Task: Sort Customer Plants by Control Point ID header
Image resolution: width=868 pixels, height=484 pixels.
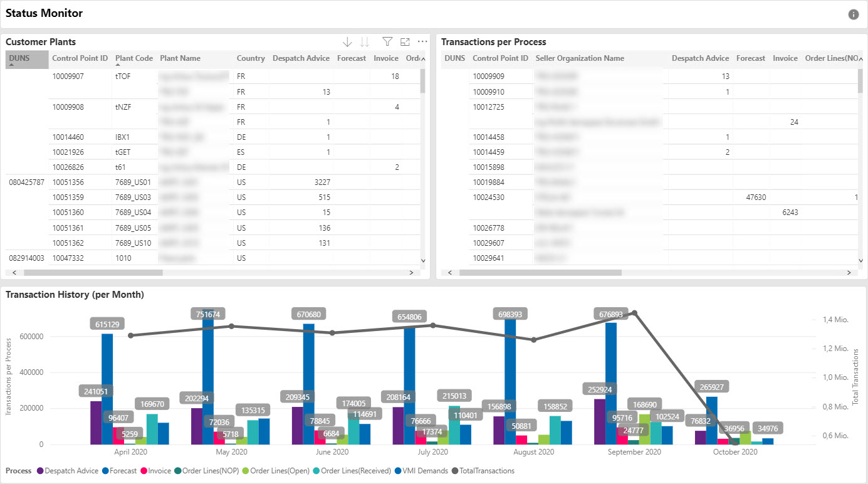Action: (80, 58)
